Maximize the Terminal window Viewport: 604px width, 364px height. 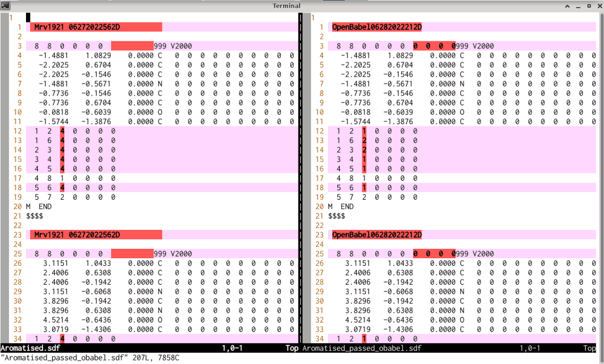click(588, 5)
